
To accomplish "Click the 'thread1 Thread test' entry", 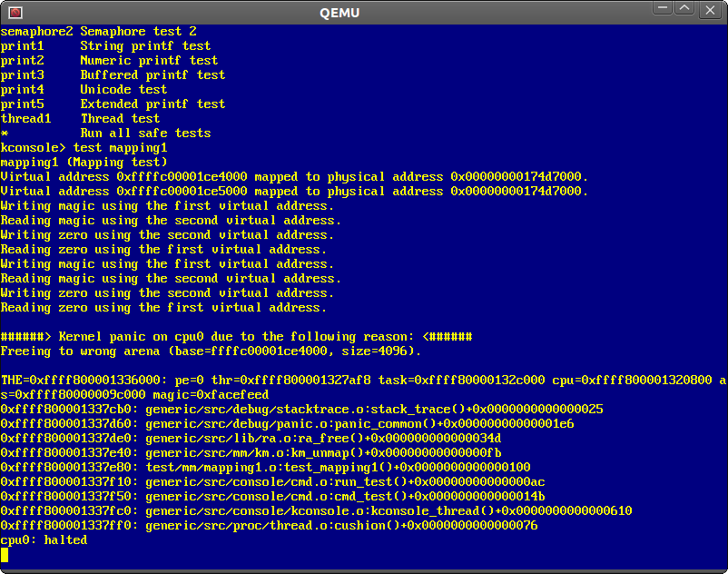I will click(x=80, y=119).
